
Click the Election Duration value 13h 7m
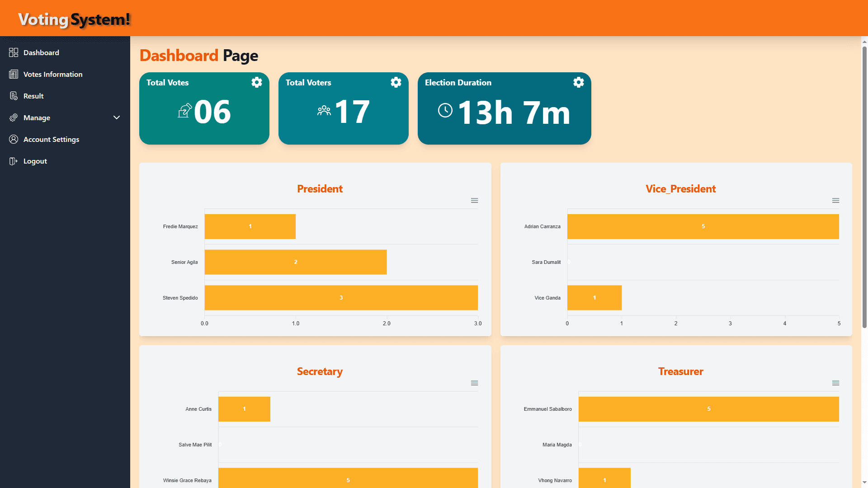tap(514, 112)
